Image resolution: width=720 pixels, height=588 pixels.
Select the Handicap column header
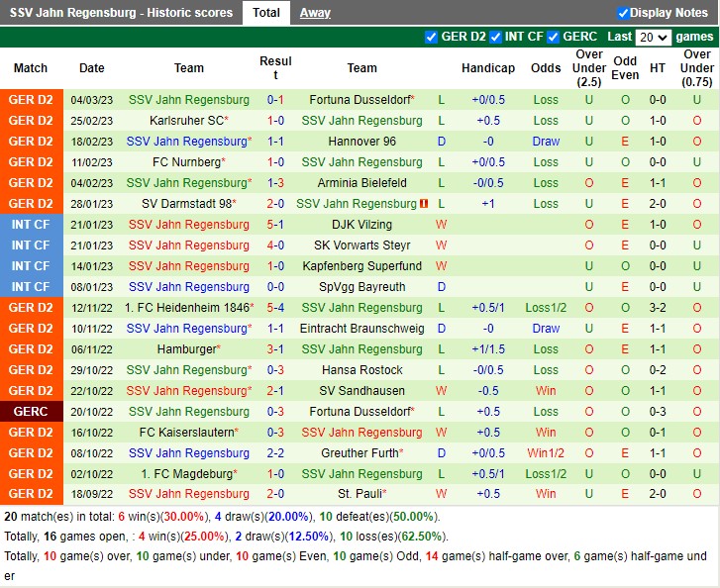(x=488, y=68)
